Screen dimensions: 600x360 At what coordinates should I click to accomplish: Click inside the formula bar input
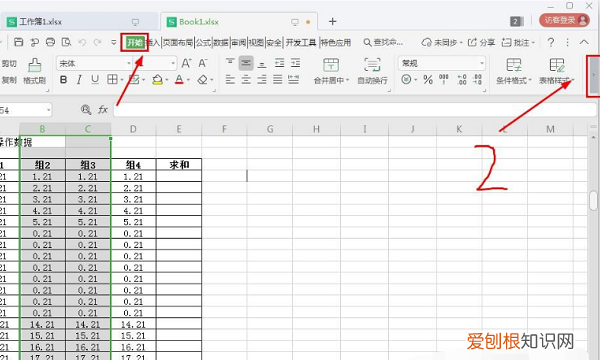click(x=355, y=110)
